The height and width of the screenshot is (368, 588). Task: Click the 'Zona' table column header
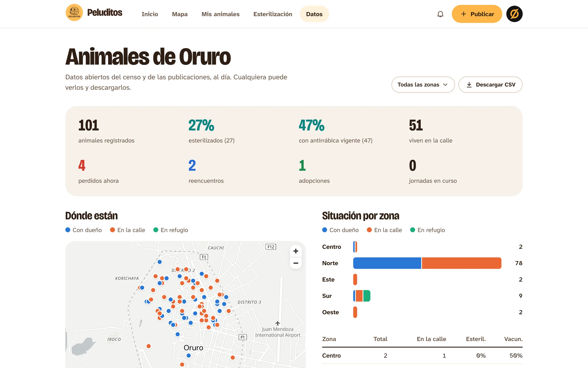pos(329,339)
